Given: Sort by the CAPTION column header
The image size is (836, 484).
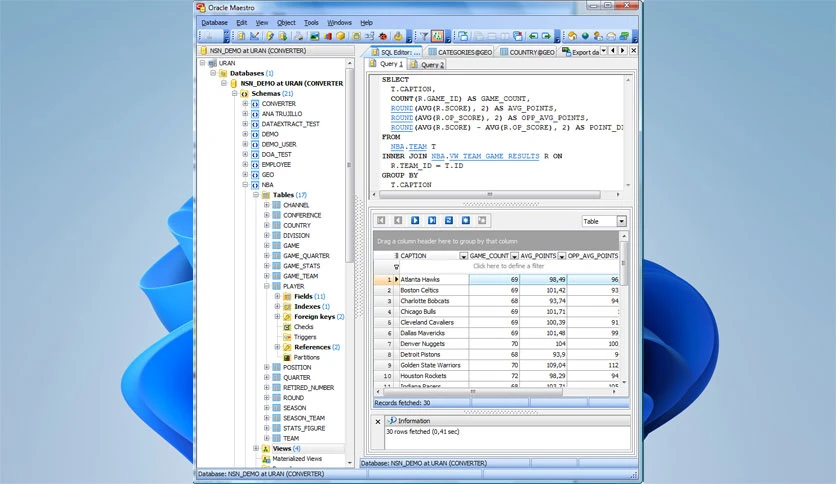Looking at the screenshot, I should point(429,256).
